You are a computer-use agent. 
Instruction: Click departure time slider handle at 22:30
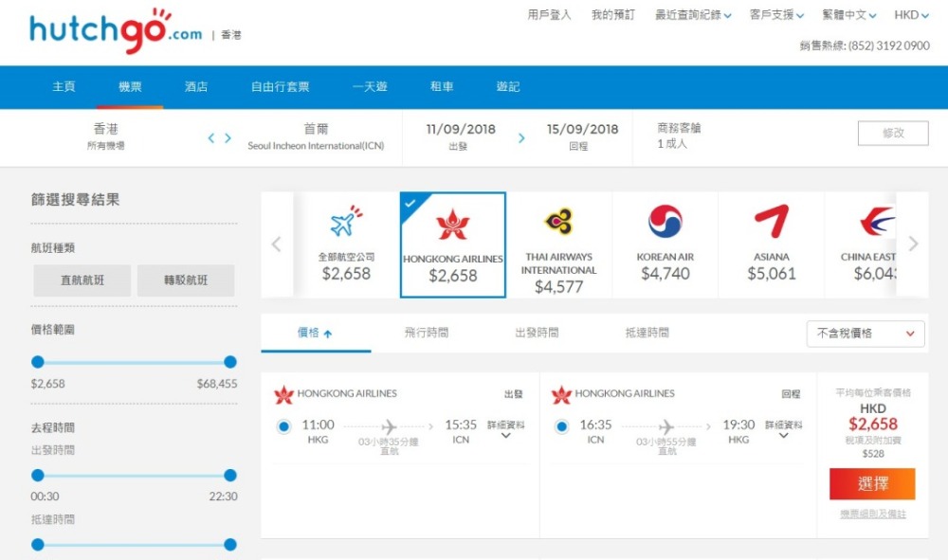click(229, 476)
